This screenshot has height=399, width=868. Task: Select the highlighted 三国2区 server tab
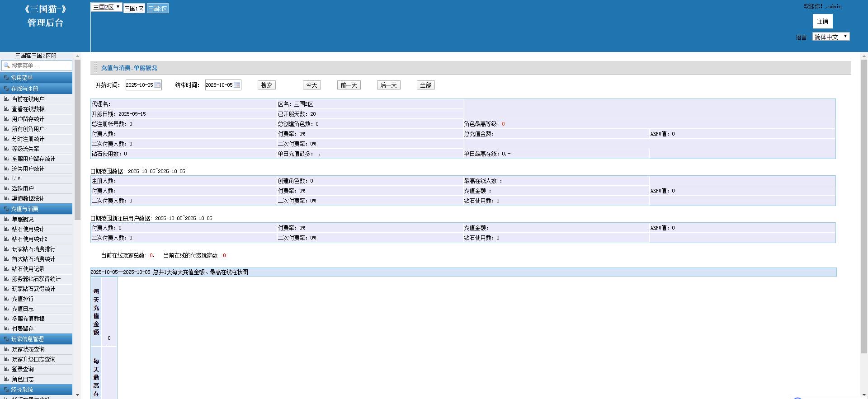tap(158, 9)
